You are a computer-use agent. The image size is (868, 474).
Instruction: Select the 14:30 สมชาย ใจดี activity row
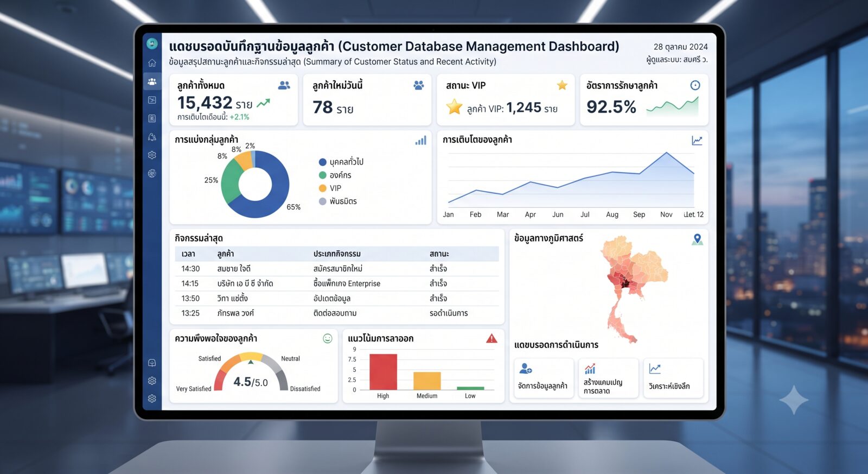(x=337, y=269)
